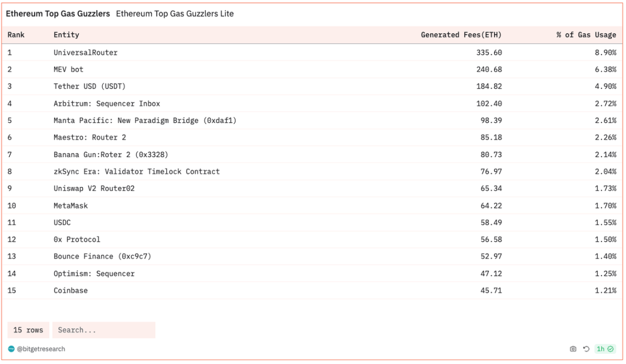Click the refresh query arrow icon

[x=586, y=349]
